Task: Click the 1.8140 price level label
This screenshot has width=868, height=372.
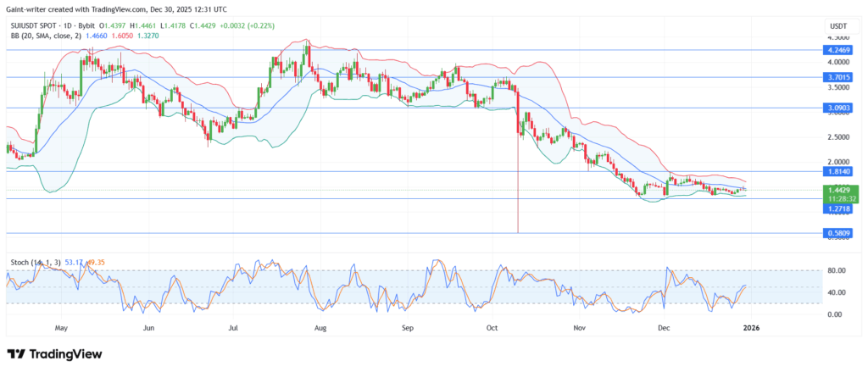Action: coord(839,172)
